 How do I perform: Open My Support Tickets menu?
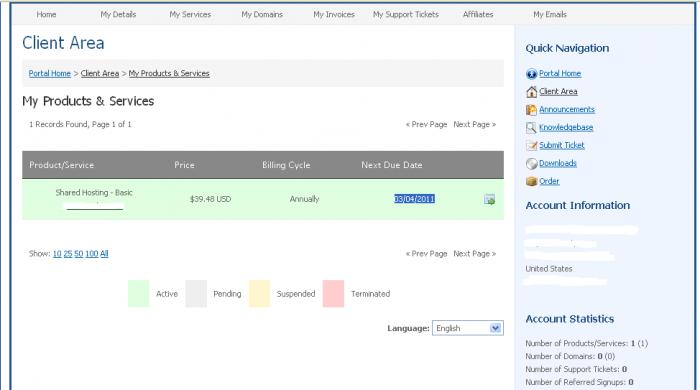point(406,14)
